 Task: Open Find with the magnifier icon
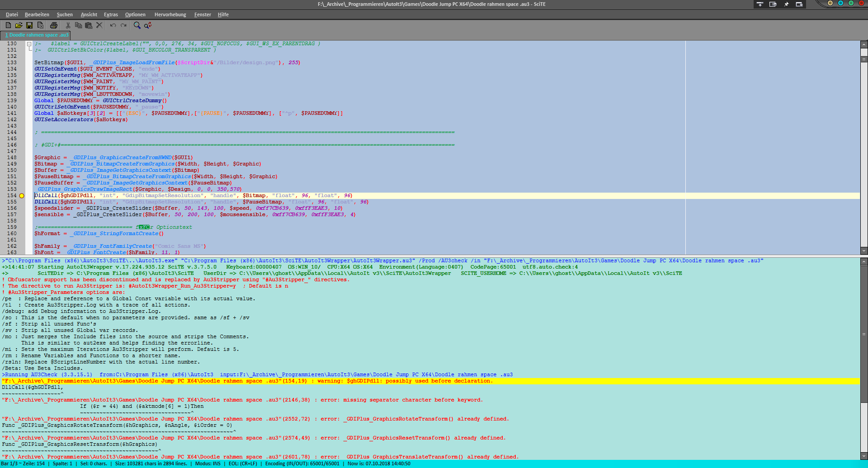click(137, 25)
